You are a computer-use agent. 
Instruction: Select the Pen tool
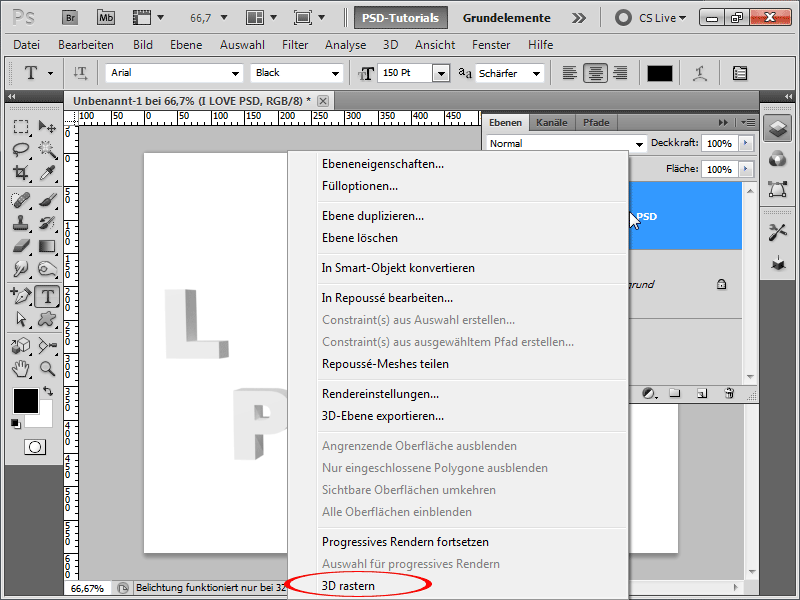click(x=21, y=296)
